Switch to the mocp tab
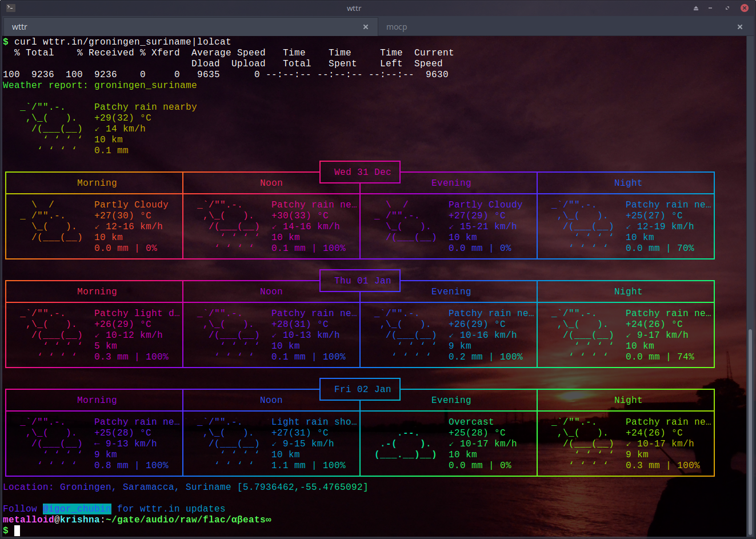The width and height of the screenshot is (756, 539). [x=397, y=27]
